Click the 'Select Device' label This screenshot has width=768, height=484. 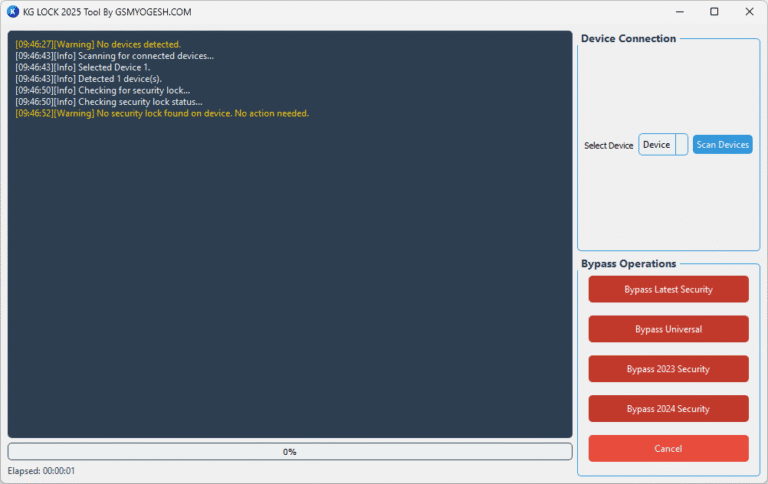coord(608,145)
